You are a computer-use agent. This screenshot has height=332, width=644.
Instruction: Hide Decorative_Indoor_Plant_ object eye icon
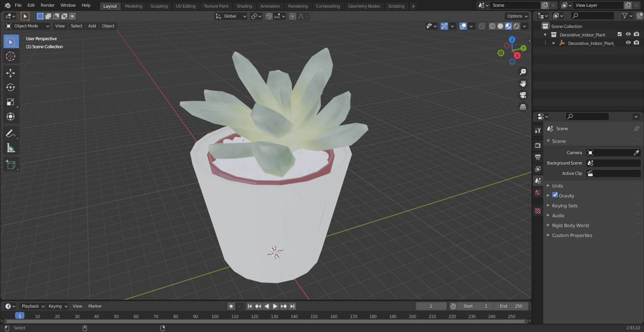point(628,43)
